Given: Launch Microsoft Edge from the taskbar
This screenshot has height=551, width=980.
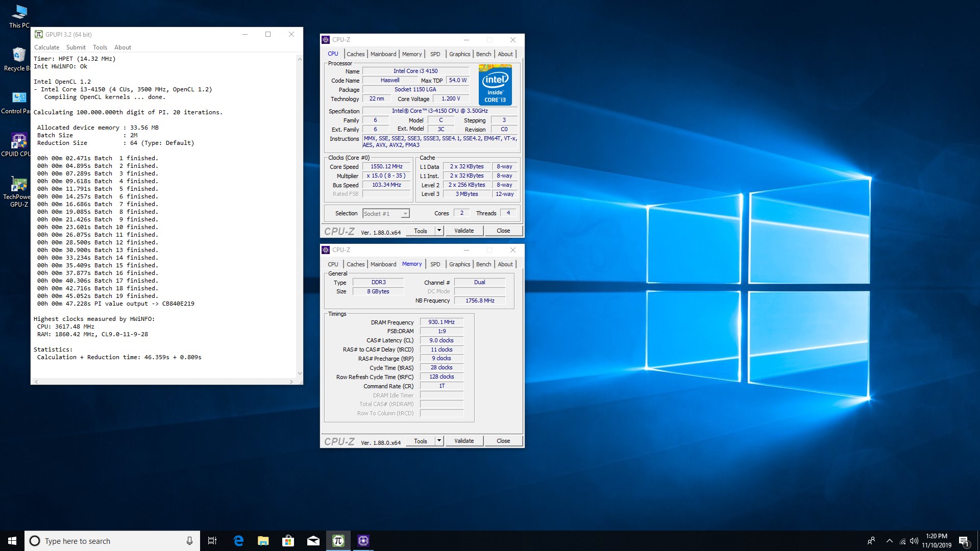Looking at the screenshot, I should (x=238, y=541).
